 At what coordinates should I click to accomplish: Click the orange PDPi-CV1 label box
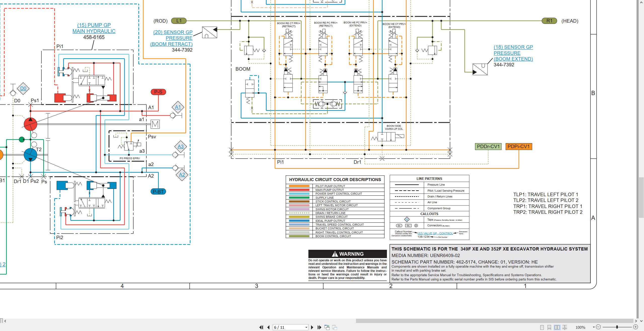pyautogui.click(x=519, y=147)
